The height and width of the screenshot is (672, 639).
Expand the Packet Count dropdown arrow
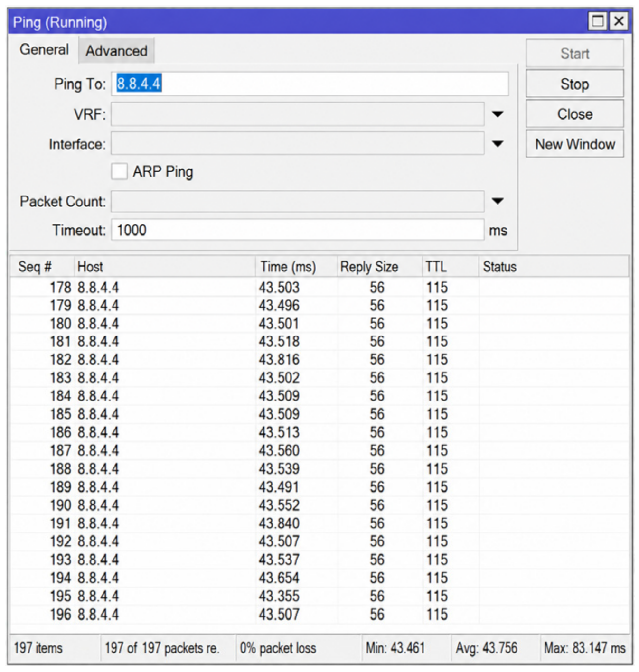[498, 201]
